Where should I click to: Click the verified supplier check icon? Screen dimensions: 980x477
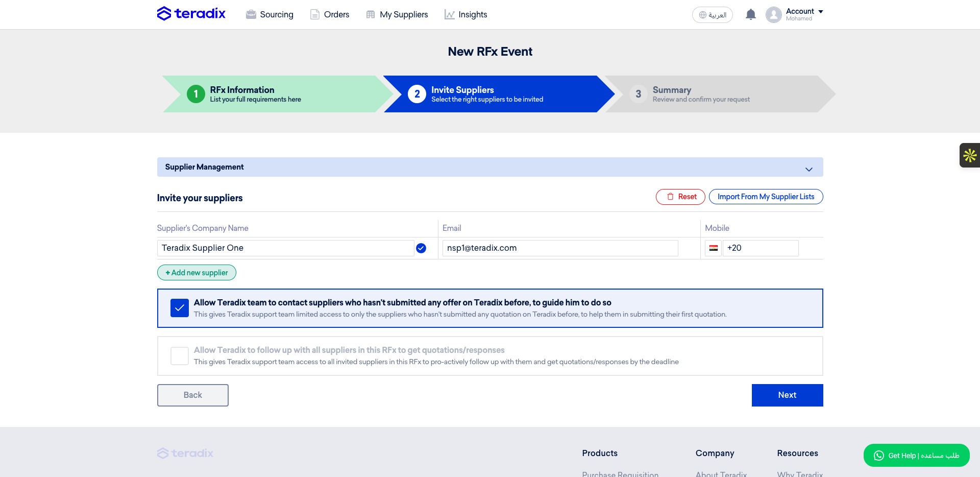(x=421, y=248)
